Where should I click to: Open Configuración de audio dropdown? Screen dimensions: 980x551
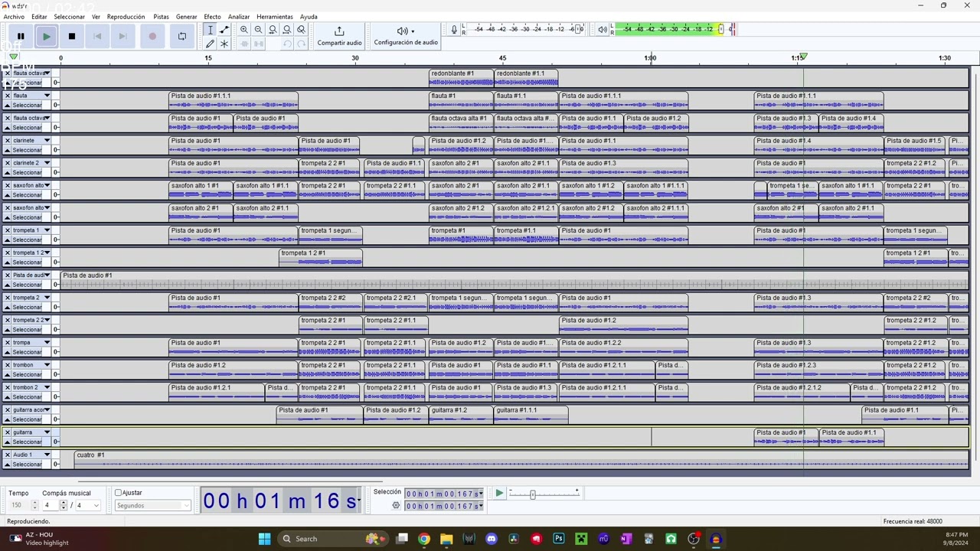coord(406,36)
